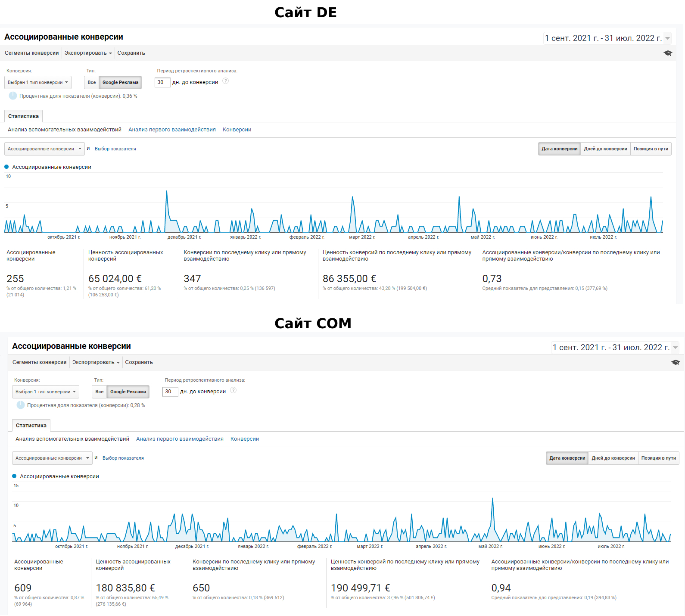Click 'Сохранить' in DE report
Image resolution: width=685 pixels, height=616 pixels.
click(x=131, y=53)
